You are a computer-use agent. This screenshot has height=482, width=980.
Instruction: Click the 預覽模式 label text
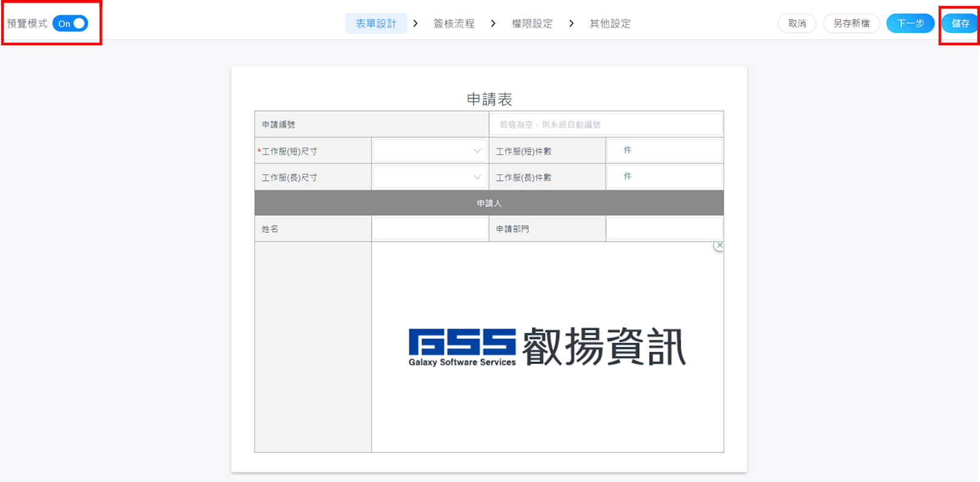click(27, 23)
